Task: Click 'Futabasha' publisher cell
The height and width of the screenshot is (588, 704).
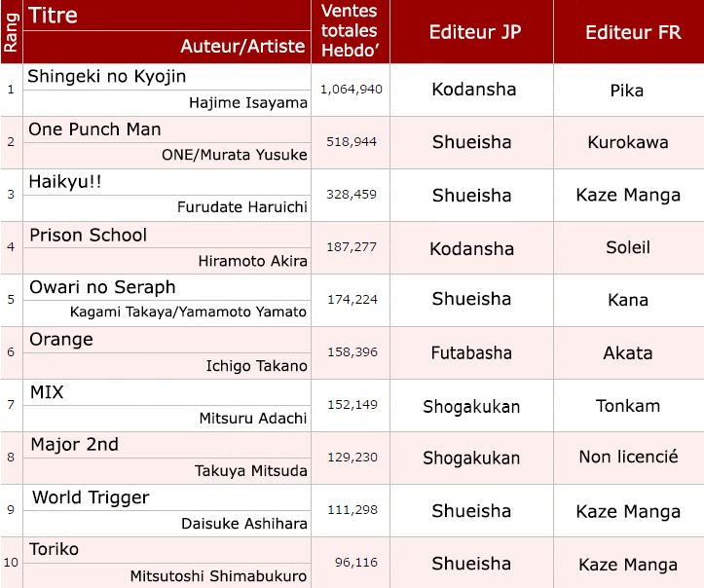Action: point(471,353)
